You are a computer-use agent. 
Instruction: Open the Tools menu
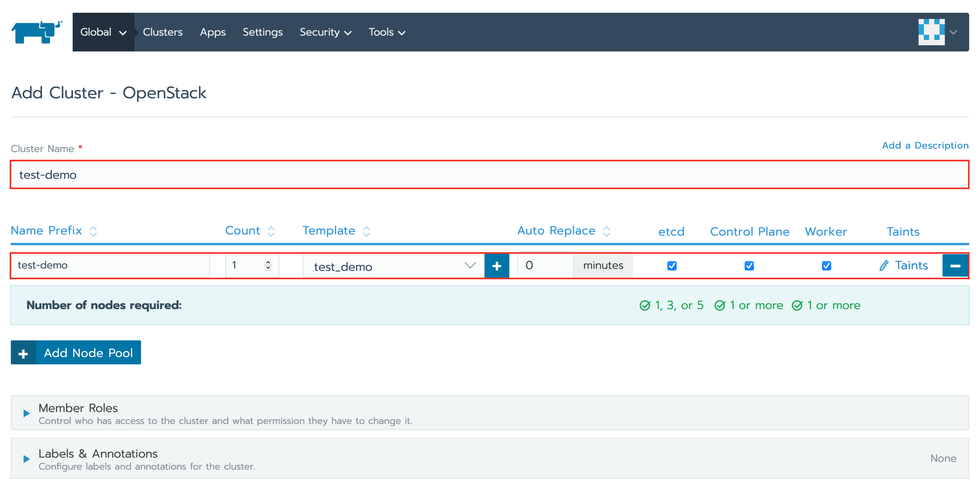click(387, 32)
